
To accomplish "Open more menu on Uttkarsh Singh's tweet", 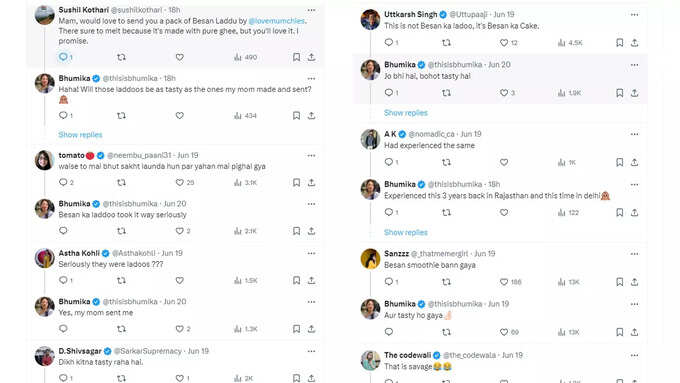I will pos(634,15).
